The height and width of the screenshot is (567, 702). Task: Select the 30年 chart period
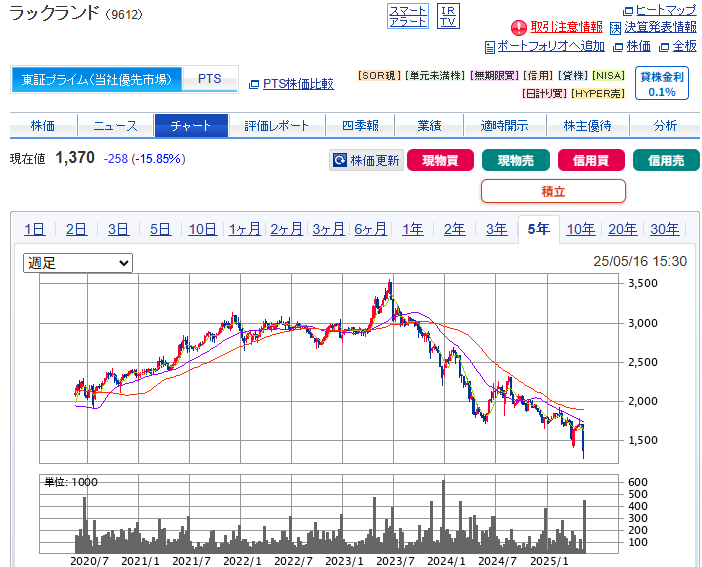click(665, 229)
